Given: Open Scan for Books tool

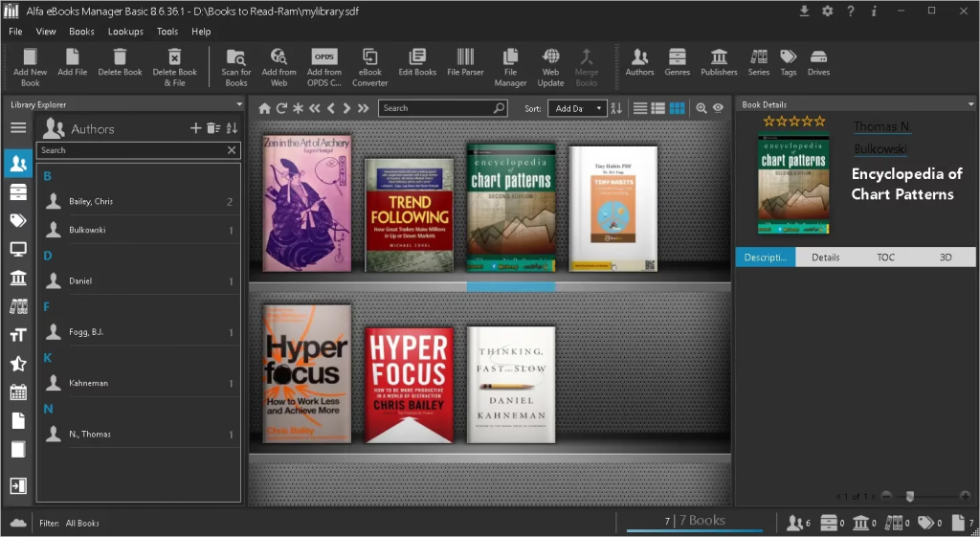Looking at the screenshot, I should [x=235, y=57].
